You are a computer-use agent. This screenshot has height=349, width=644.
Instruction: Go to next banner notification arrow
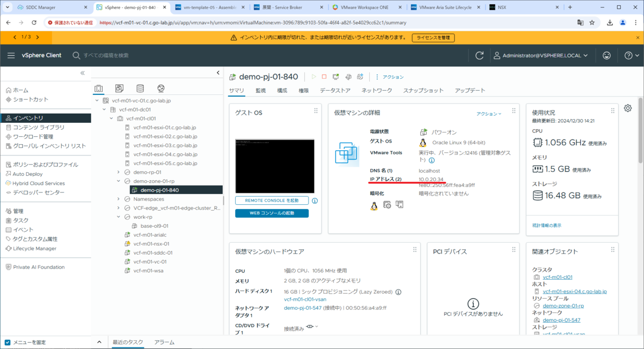point(37,37)
